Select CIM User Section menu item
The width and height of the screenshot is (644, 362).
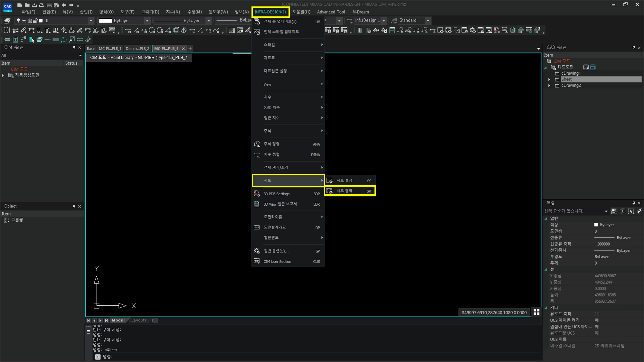[288, 261]
